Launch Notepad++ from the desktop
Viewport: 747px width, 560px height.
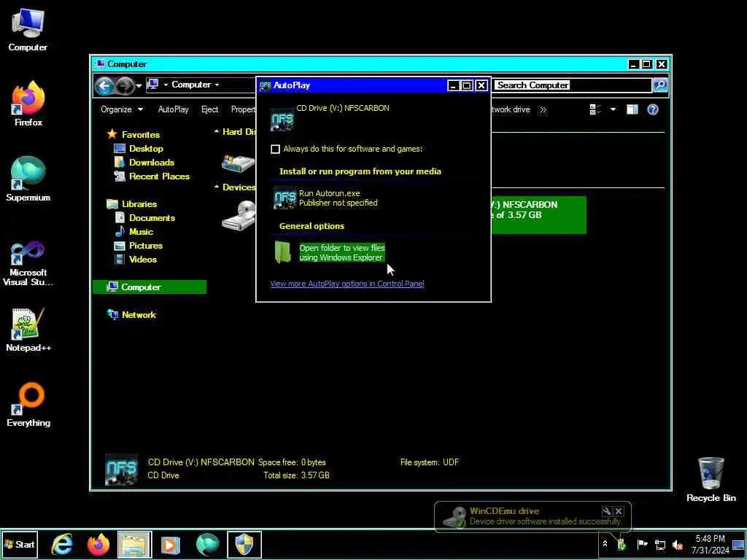point(28,330)
